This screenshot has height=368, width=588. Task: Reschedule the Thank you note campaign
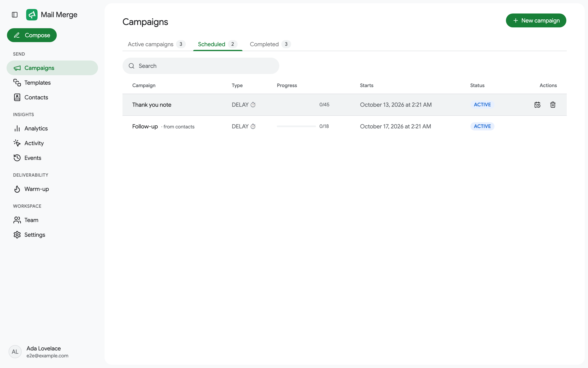point(537,105)
